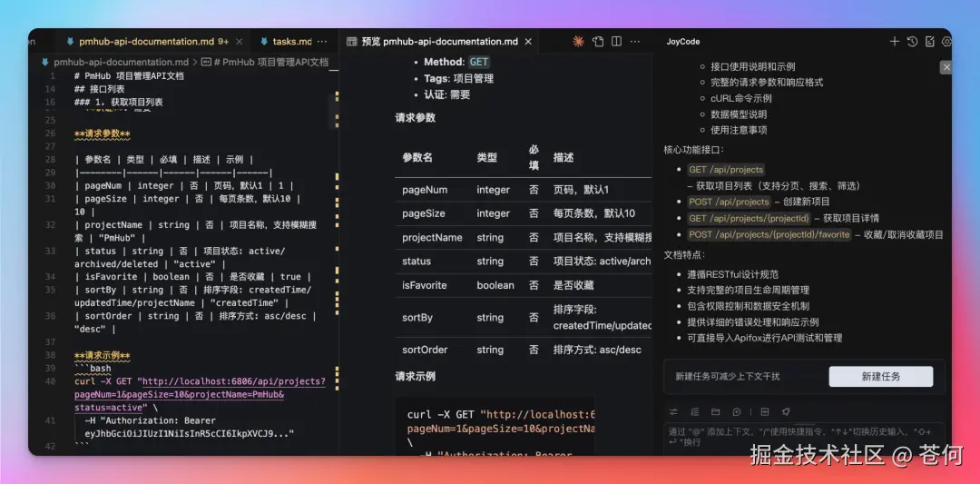Start a new chat with the plus icon in JoyCode
The height and width of the screenshot is (484, 980).
click(895, 42)
